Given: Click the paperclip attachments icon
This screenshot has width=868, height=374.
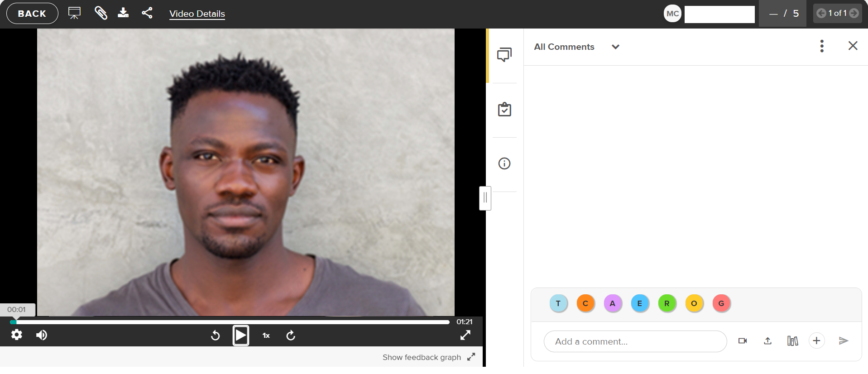Looking at the screenshot, I should click(x=101, y=13).
